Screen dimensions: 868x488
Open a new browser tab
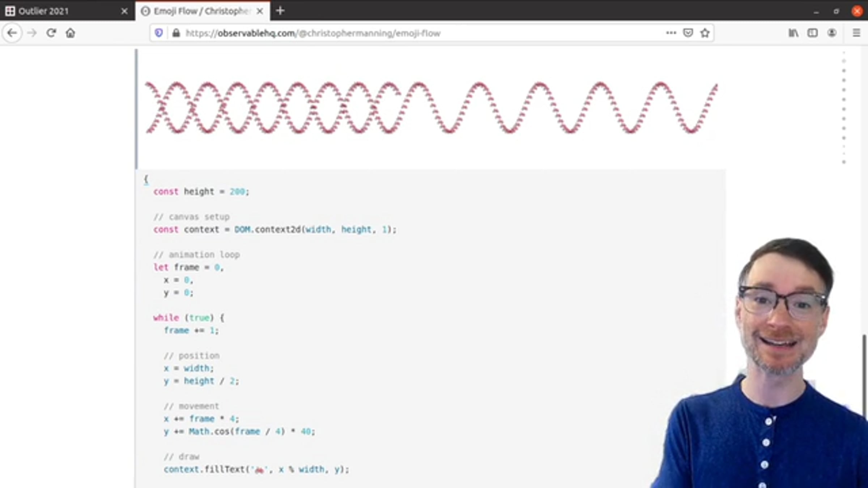click(x=280, y=11)
